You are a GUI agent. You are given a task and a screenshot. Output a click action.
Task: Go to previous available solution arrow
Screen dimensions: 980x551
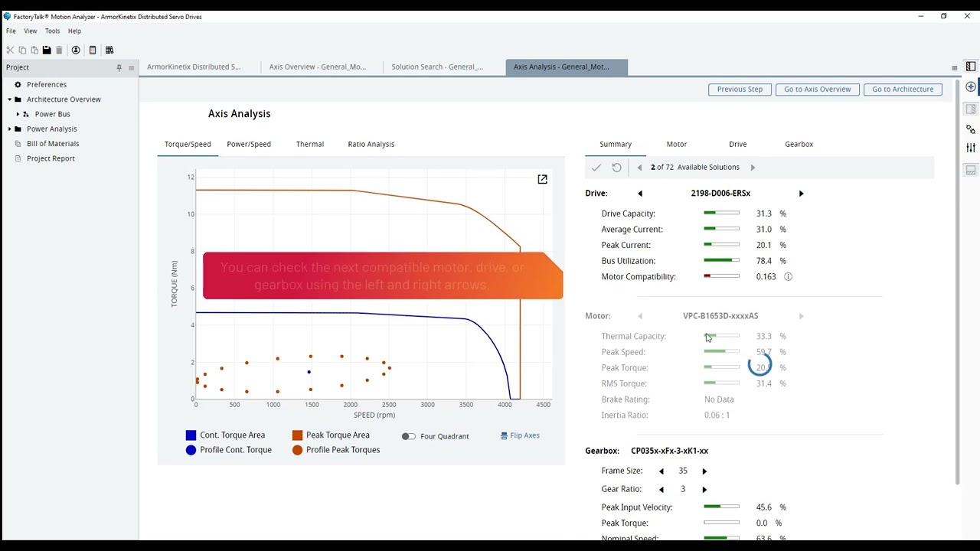pyautogui.click(x=640, y=168)
